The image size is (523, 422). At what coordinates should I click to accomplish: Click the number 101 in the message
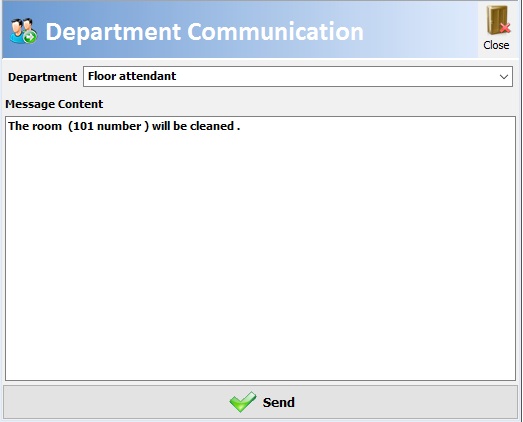click(x=83, y=126)
